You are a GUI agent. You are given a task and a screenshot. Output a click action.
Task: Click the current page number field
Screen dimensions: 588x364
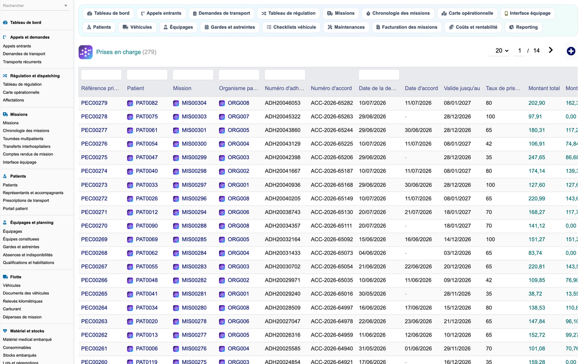519,50
